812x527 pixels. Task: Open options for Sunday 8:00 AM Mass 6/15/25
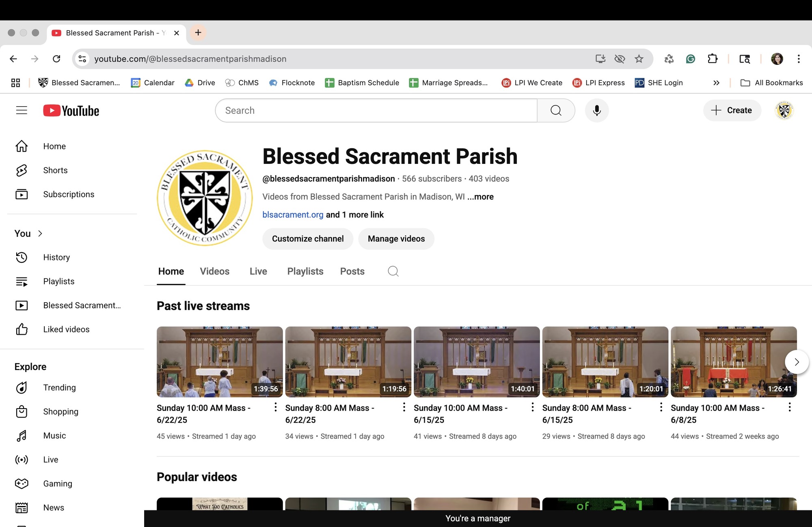coord(661,407)
